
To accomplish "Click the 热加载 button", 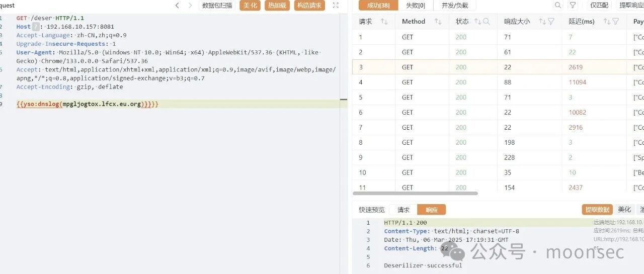I will (277, 6).
